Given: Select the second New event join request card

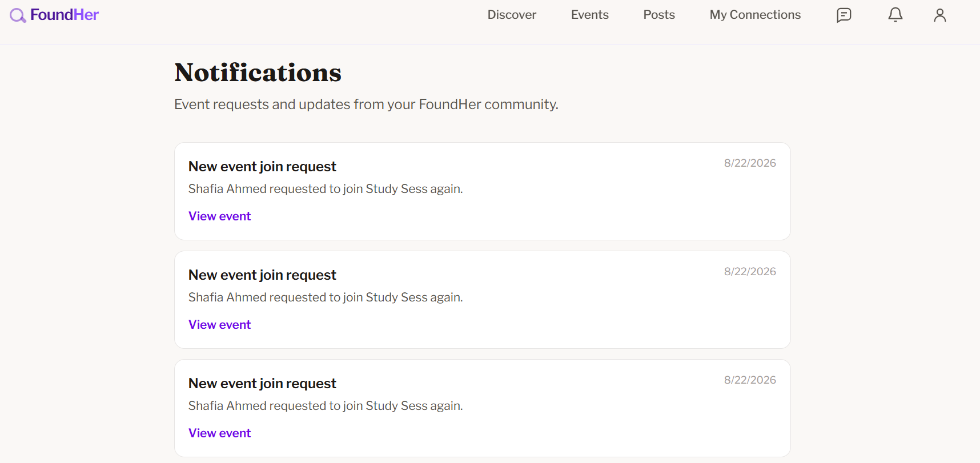Looking at the screenshot, I should coord(482,300).
